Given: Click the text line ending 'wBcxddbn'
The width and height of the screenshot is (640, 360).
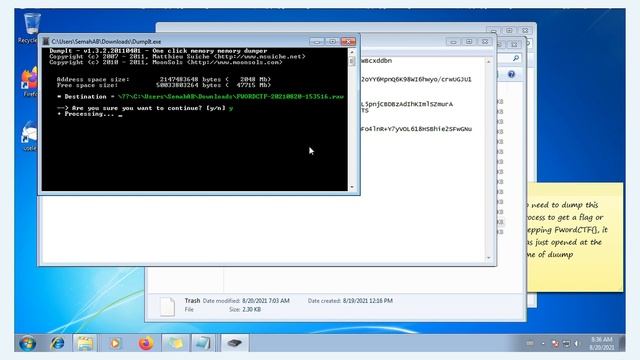Looking at the screenshot, I should [x=376, y=60].
